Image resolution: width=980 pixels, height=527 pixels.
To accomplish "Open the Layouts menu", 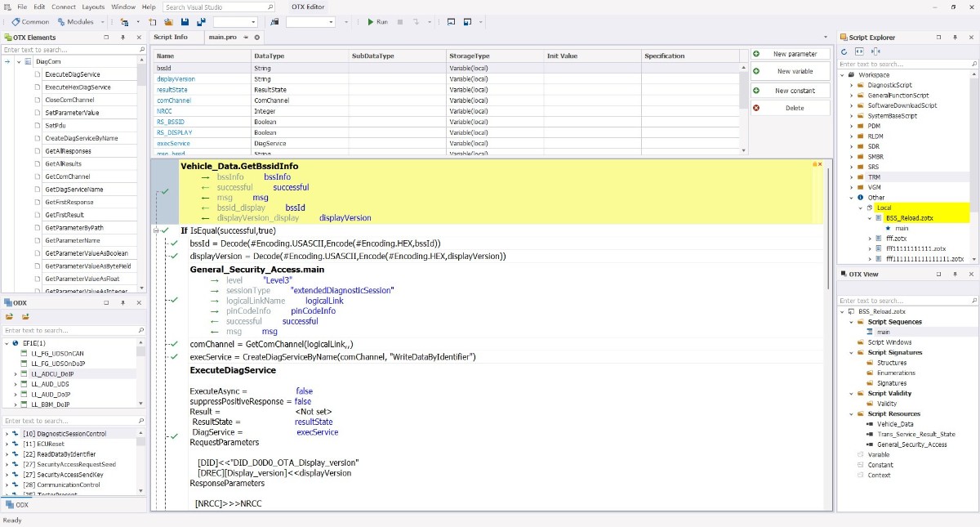I will point(93,7).
